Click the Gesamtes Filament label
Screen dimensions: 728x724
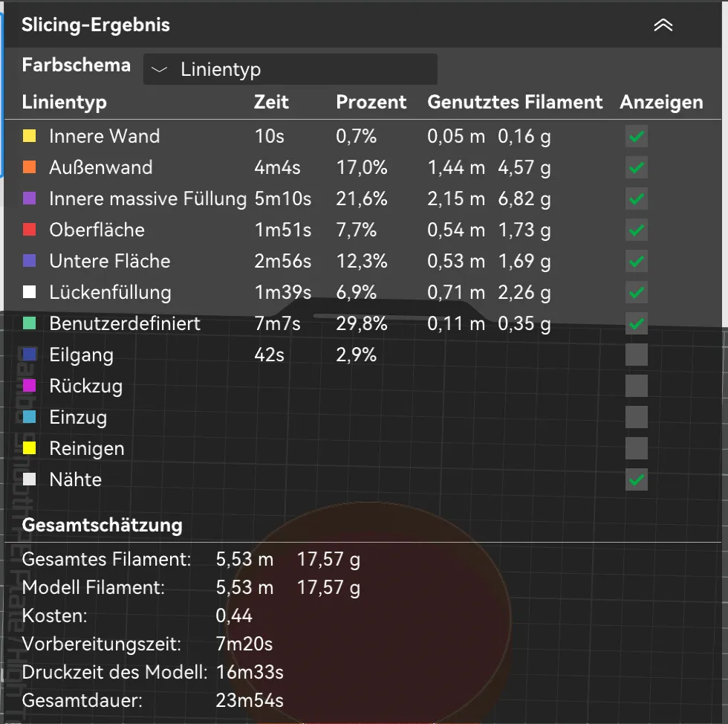coord(106,559)
